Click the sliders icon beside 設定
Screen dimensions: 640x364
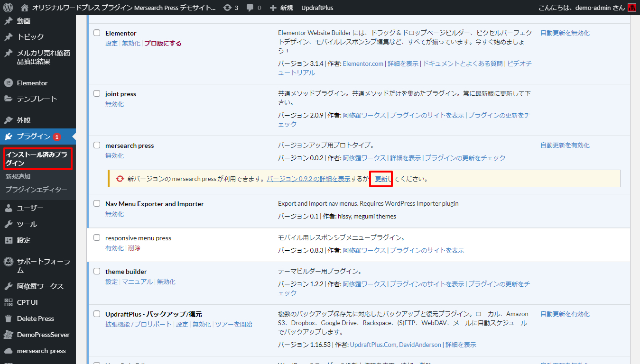pos(8,240)
